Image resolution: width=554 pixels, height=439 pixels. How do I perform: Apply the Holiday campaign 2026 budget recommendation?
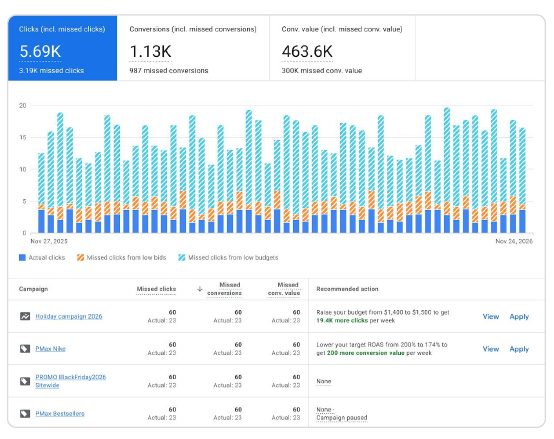(519, 316)
